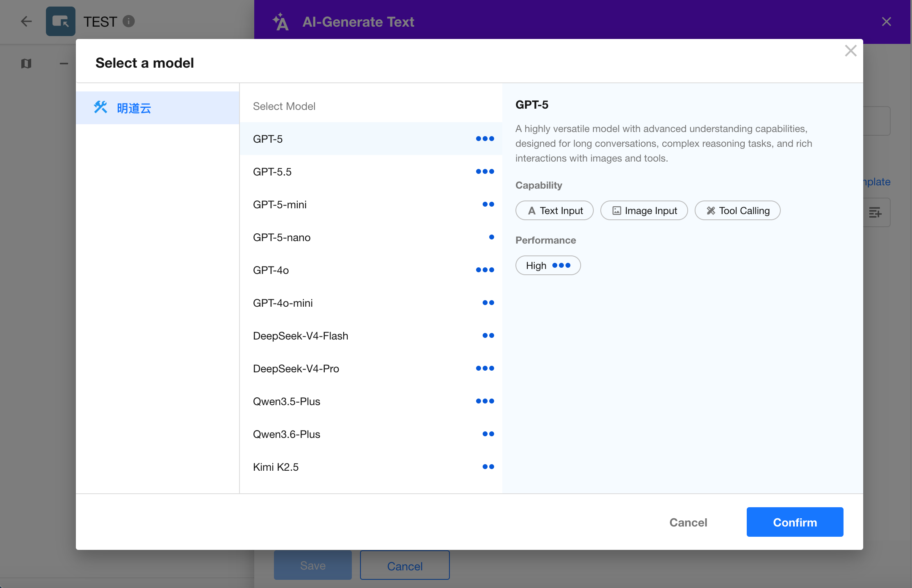Click the High performance badge
Image resolution: width=912 pixels, height=588 pixels.
point(548,265)
